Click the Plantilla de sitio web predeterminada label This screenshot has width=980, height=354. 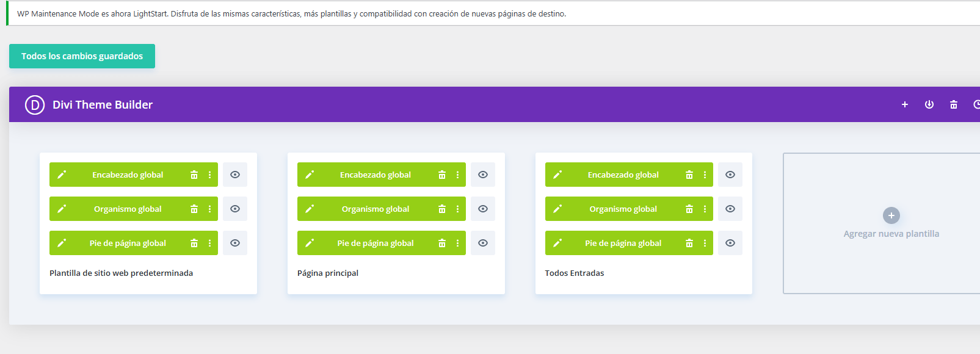point(121,273)
